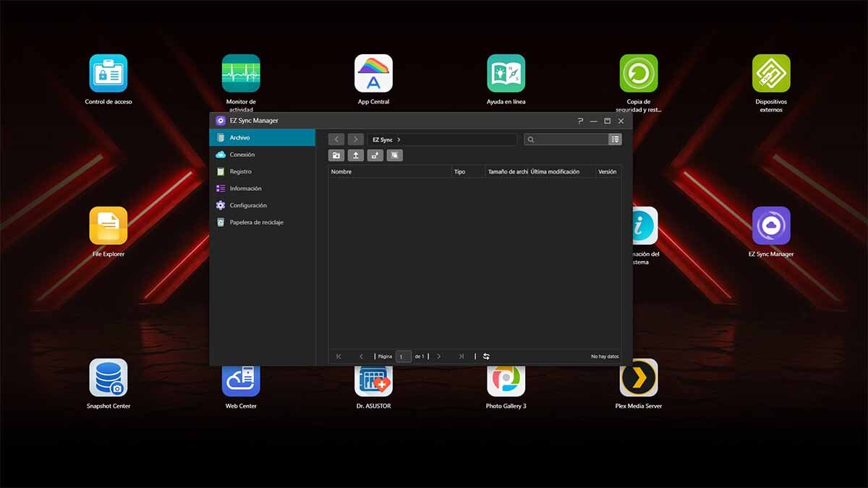This screenshot has width=868, height=488.
Task: Launch the EZ Sync Manager desktop icon
Action: (x=771, y=226)
